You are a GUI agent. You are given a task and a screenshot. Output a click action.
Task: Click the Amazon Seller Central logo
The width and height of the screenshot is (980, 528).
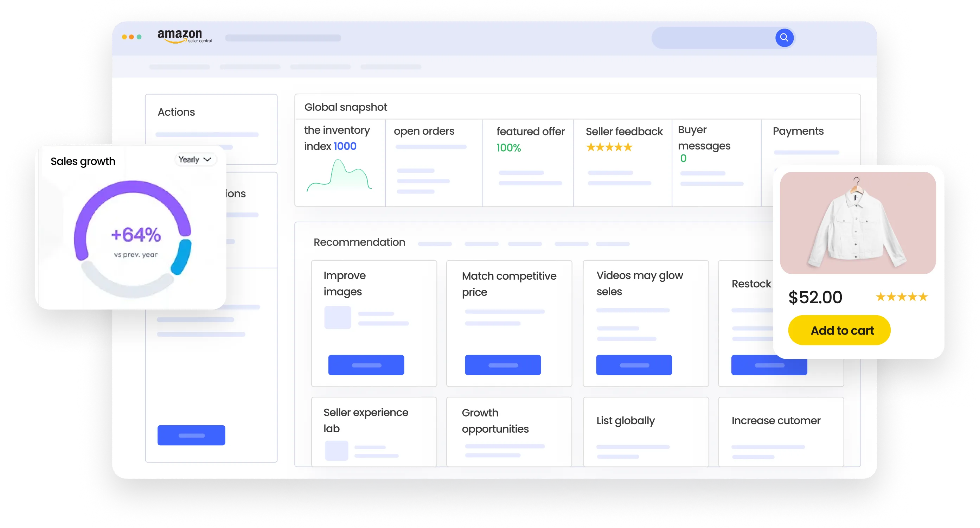coord(184,37)
